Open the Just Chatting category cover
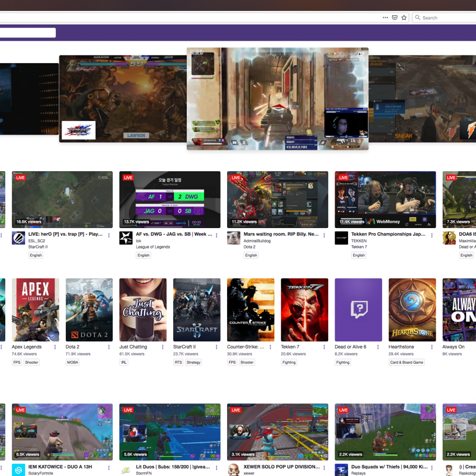 (x=142, y=310)
